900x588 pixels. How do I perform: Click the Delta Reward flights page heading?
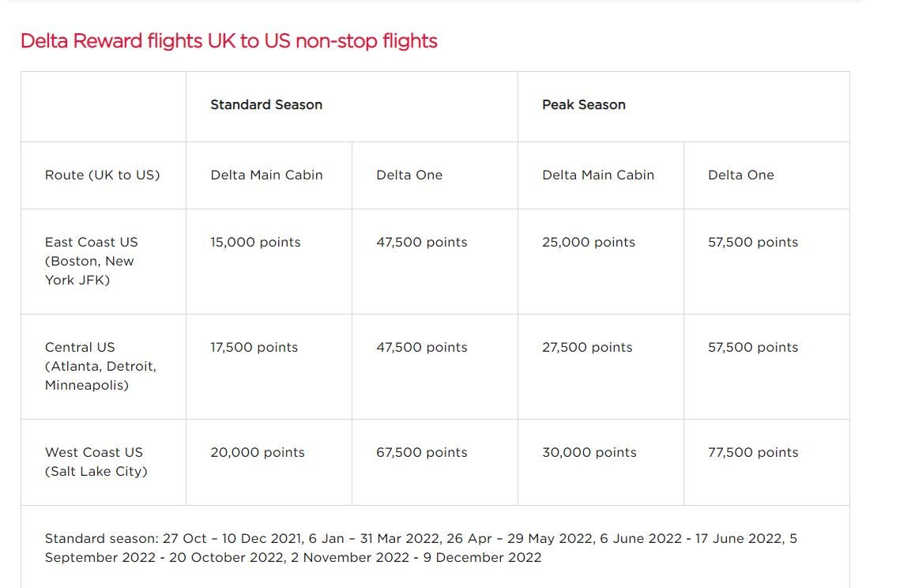pyautogui.click(x=229, y=41)
